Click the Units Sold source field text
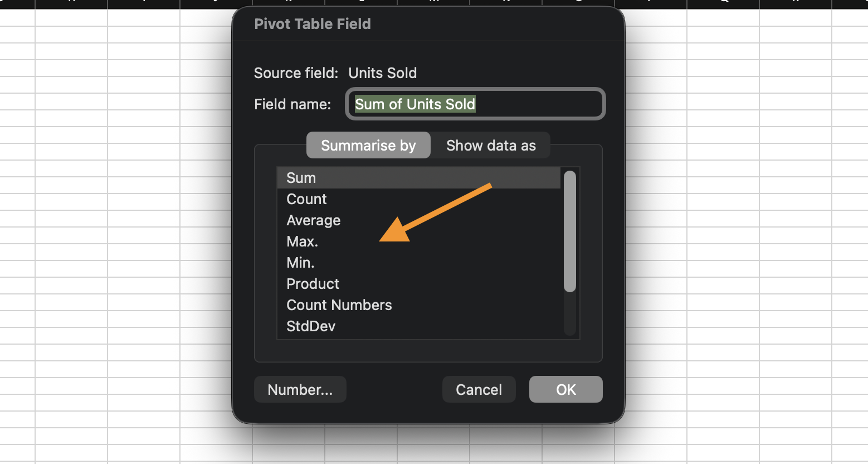Viewport: 868px width, 464px height. pyautogui.click(x=382, y=73)
